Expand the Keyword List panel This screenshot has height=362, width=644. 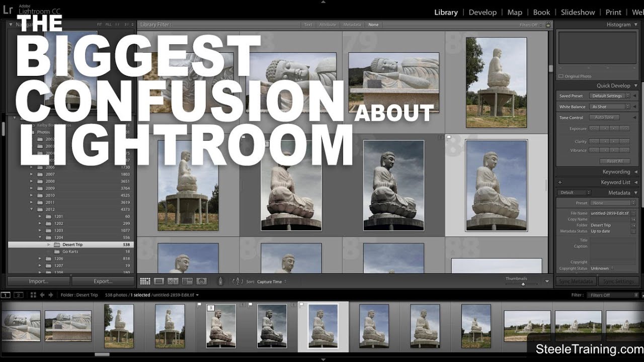coord(636,182)
